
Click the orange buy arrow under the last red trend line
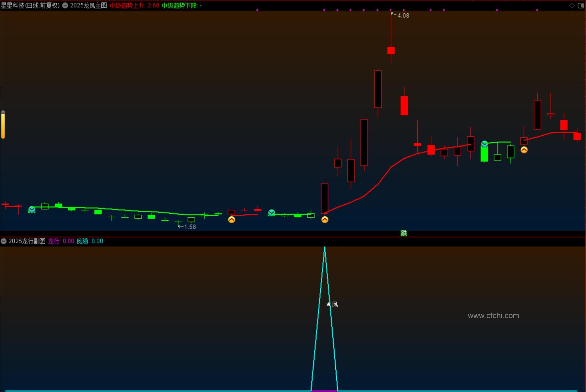pyautogui.click(x=524, y=150)
